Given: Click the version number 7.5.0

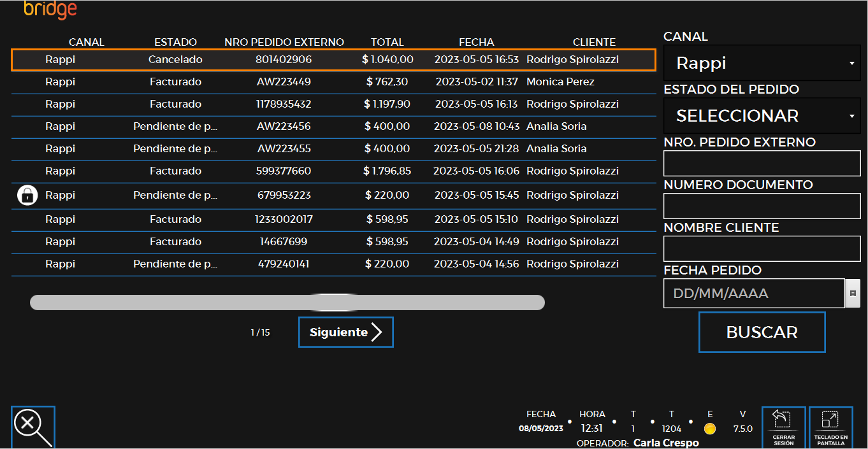Looking at the screenshot, I should tap(743, 429).
